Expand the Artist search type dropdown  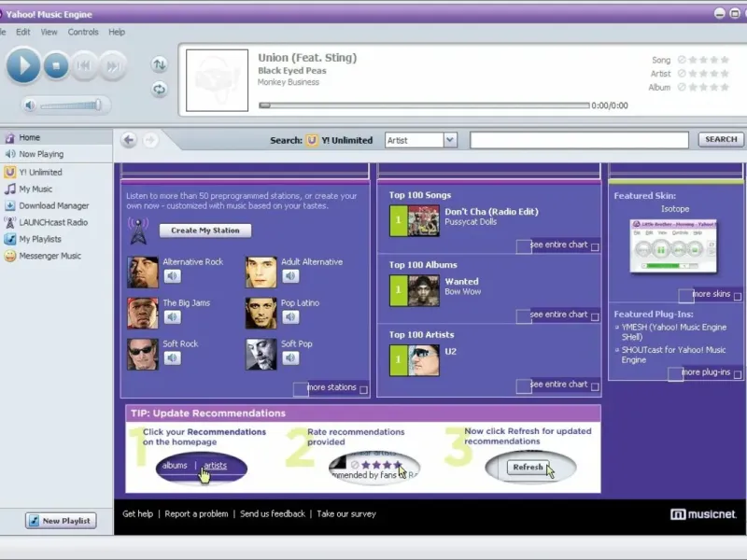450,140
